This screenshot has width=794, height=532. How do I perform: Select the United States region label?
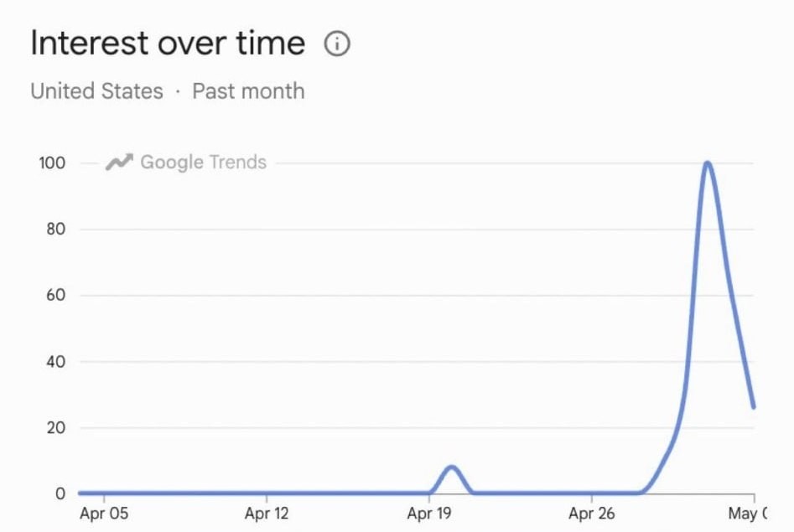96,91
